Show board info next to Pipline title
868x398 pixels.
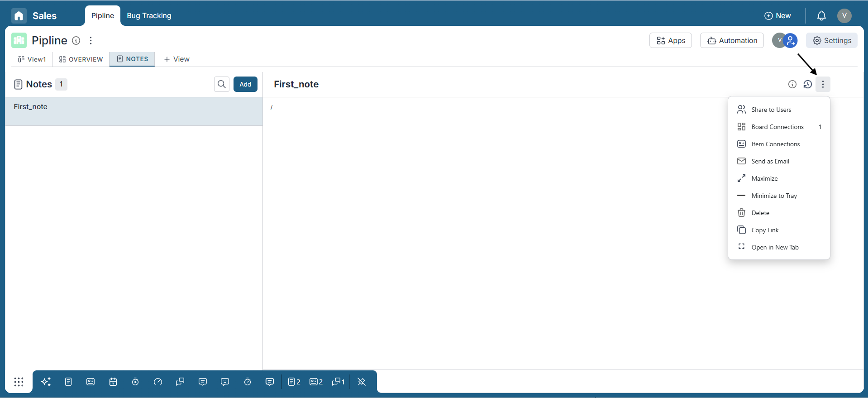tap(76, 41)
